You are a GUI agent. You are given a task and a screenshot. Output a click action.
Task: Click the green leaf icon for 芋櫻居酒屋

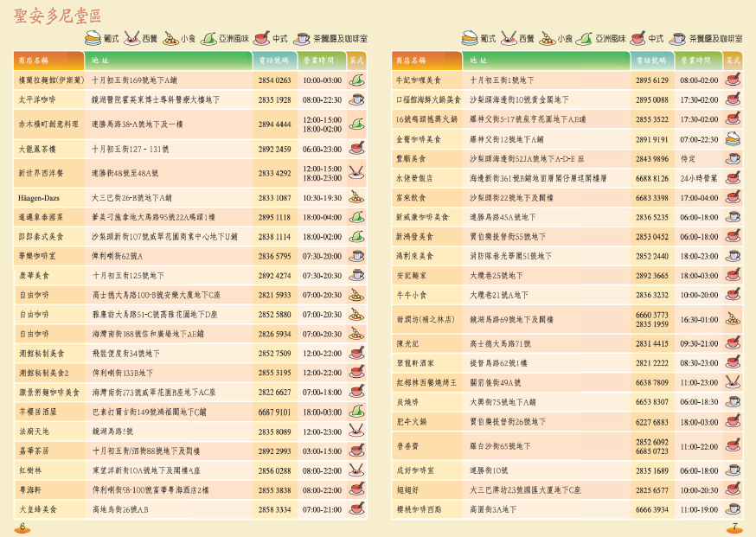click(356, 412)
